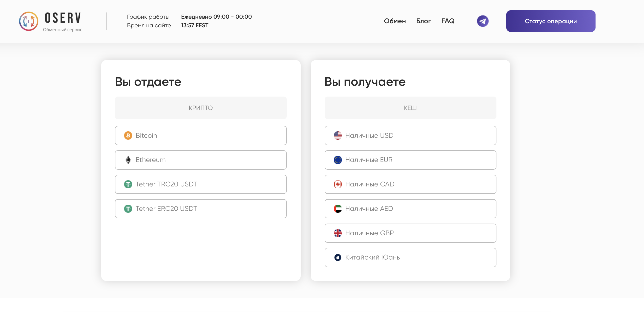Click the Telegram icon in header

click(483, 21)
